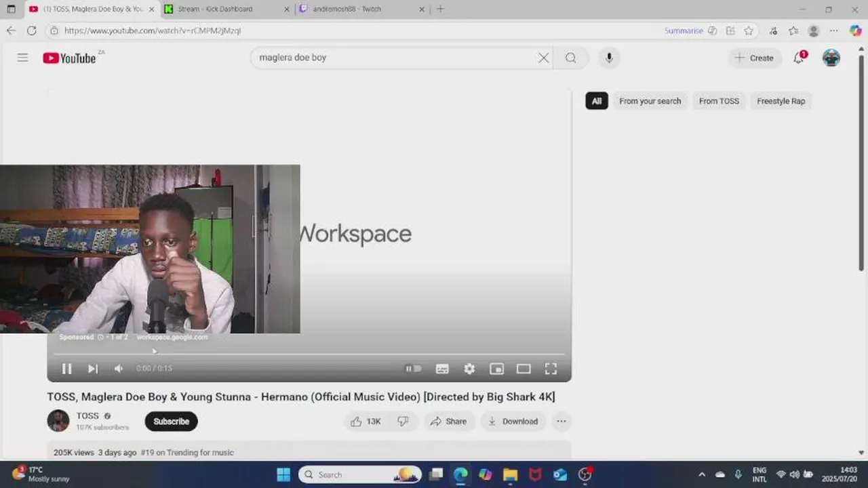Clear the search box with X

[543, 58]
